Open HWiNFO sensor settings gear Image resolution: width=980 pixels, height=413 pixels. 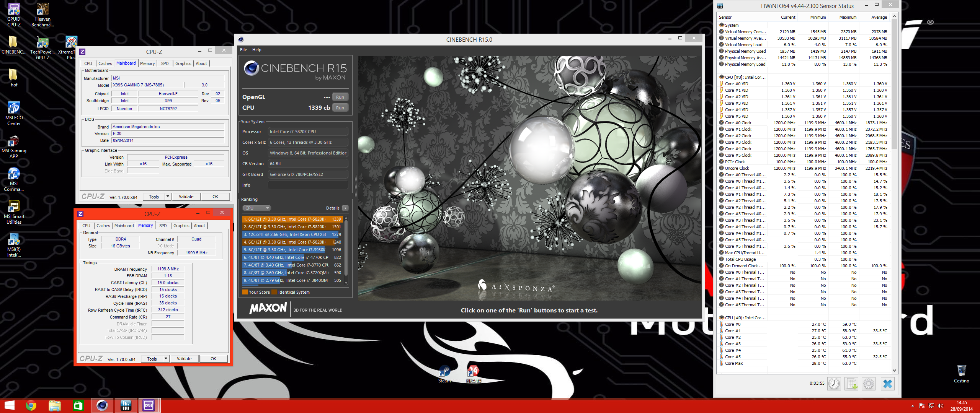click(869, 384)
